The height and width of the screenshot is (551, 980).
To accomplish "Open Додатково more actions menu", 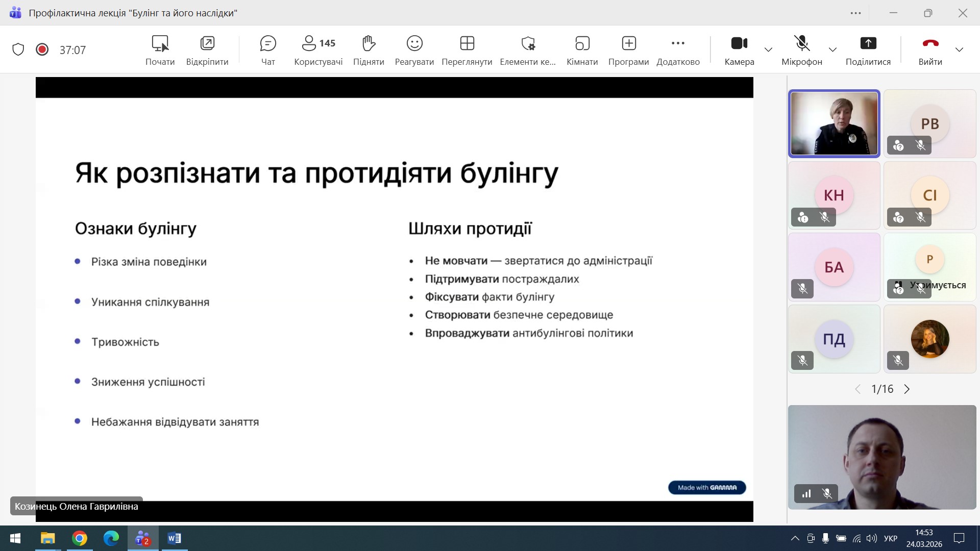I will click(x=678, y=49).
